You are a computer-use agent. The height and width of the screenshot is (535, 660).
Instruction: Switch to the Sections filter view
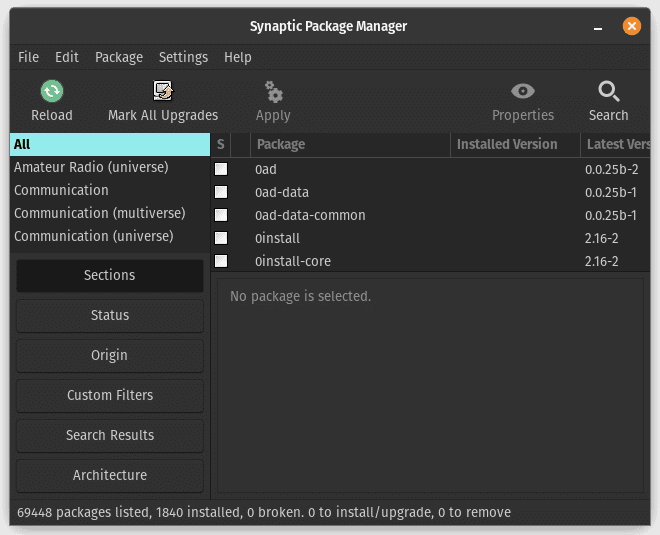tap(110, 275)
